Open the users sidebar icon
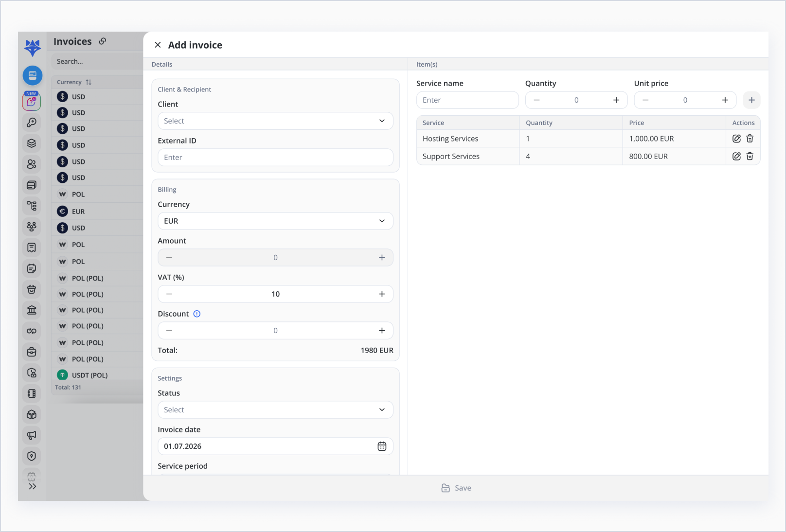The image size is (786, 532). [x=32, y=164]
